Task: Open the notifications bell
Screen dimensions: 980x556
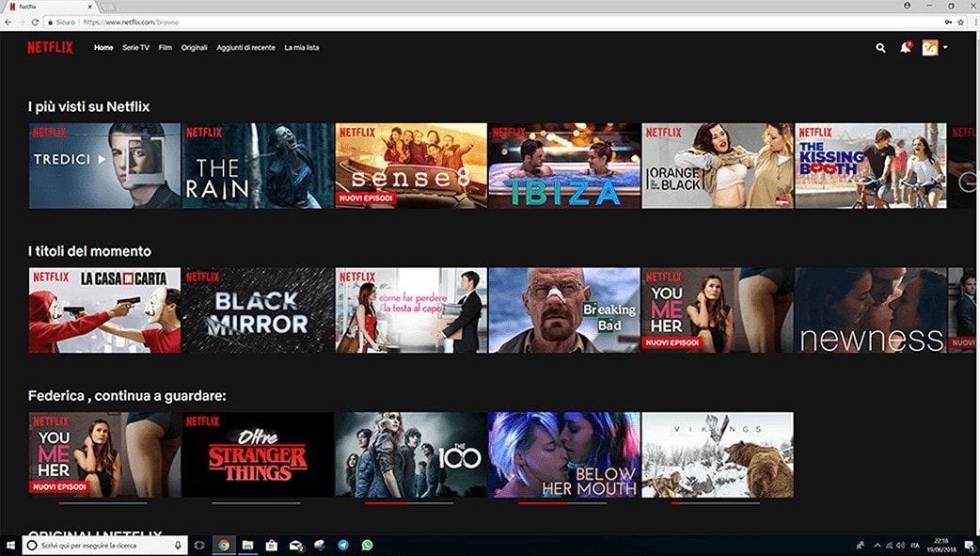Action: point(905,48)
